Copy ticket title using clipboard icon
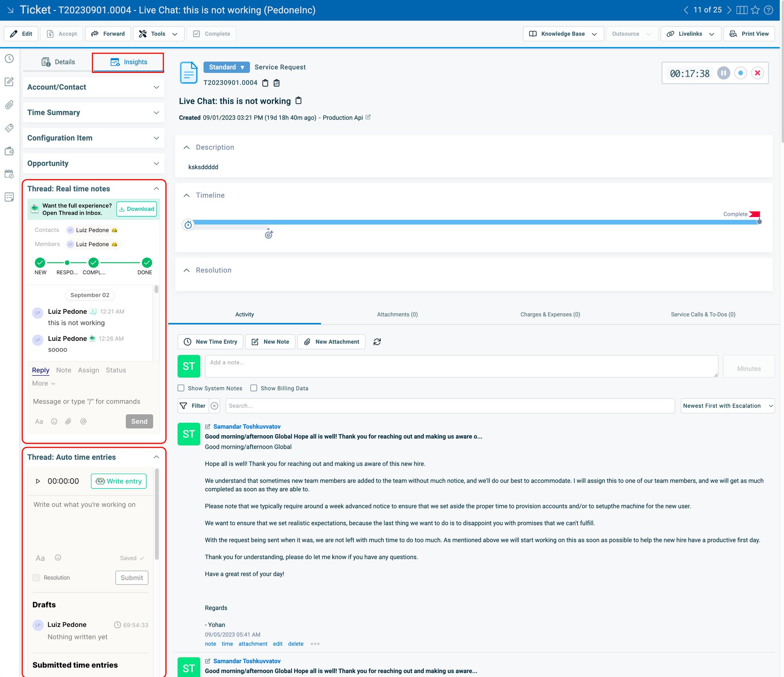The width and height of the screenshot is (784, 677). pyautogui.click(x=298, y=101)
